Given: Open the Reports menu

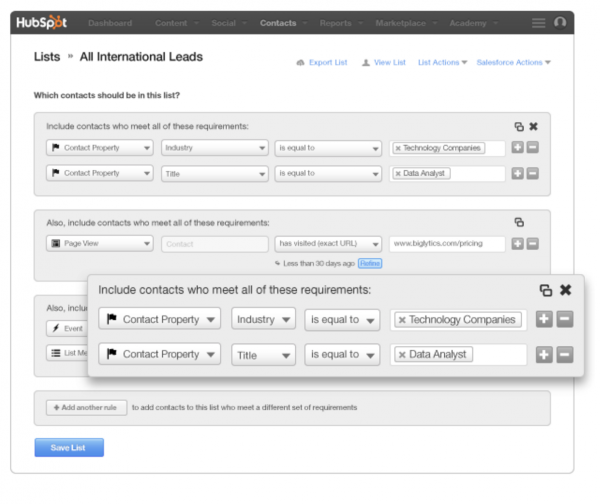Looking at the screenshot, I should click(341, 23).
